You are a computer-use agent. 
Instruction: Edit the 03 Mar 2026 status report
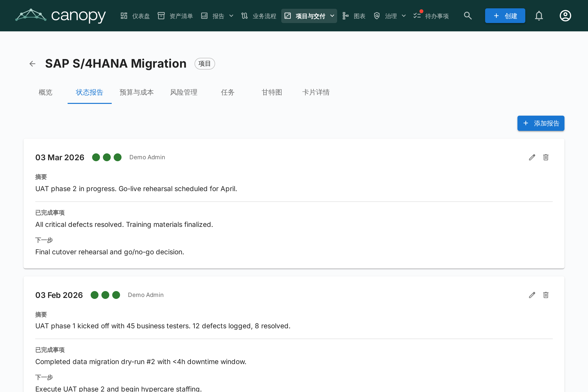[x=532, y=157]
